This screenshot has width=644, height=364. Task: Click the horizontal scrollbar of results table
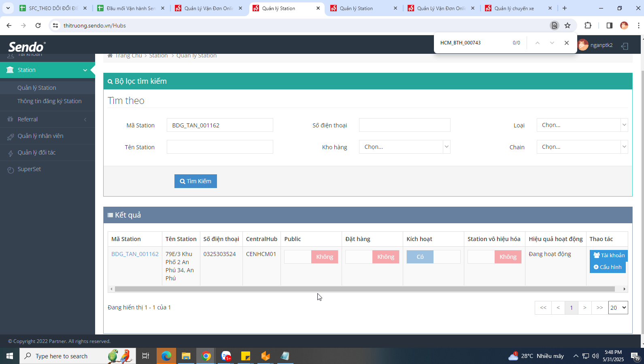coord(365,289)
